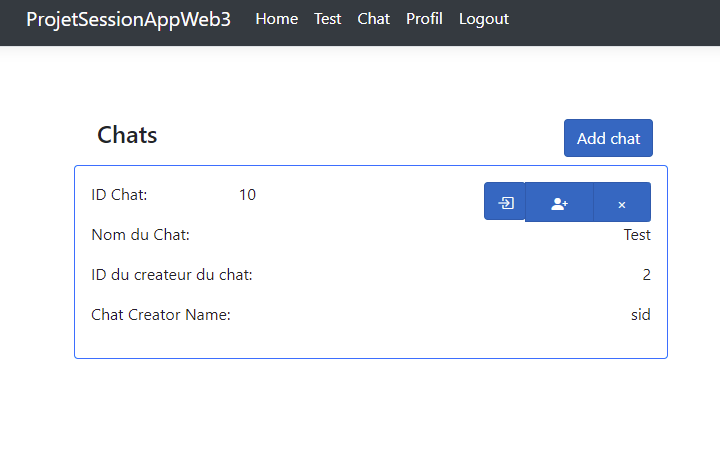
Task: Click the add user icon button
Action: 559,202
